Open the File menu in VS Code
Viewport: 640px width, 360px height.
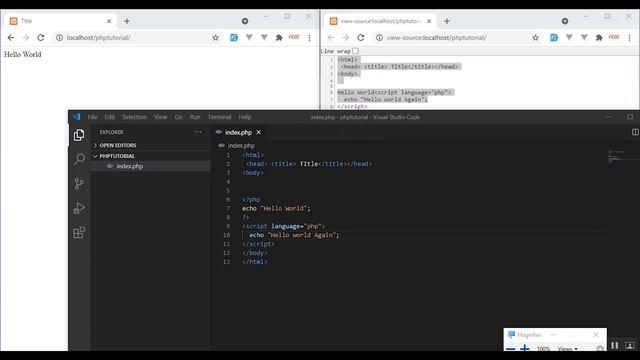click(x=93, y=117)
